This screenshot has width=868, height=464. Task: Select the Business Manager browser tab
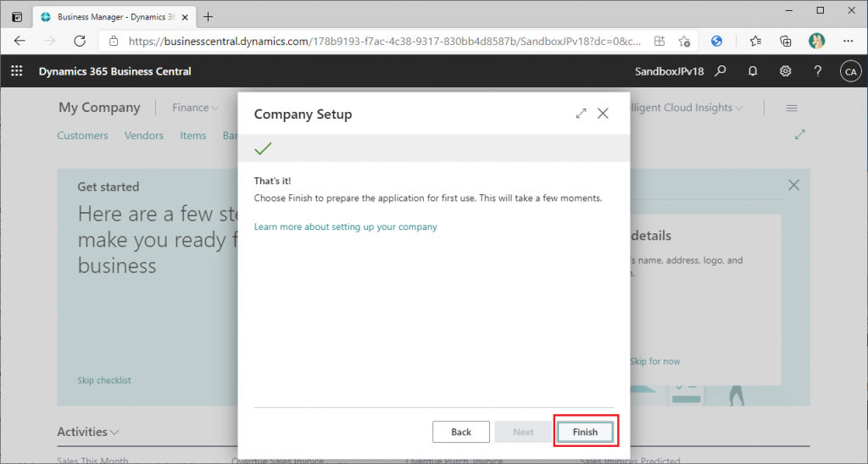(113, 17)
